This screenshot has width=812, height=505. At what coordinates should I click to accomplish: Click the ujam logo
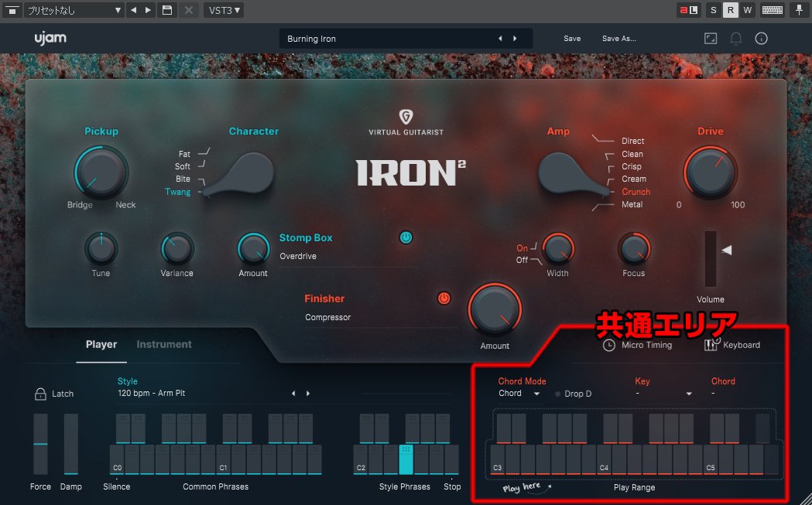pyautogui.click(x=50, y=39)
